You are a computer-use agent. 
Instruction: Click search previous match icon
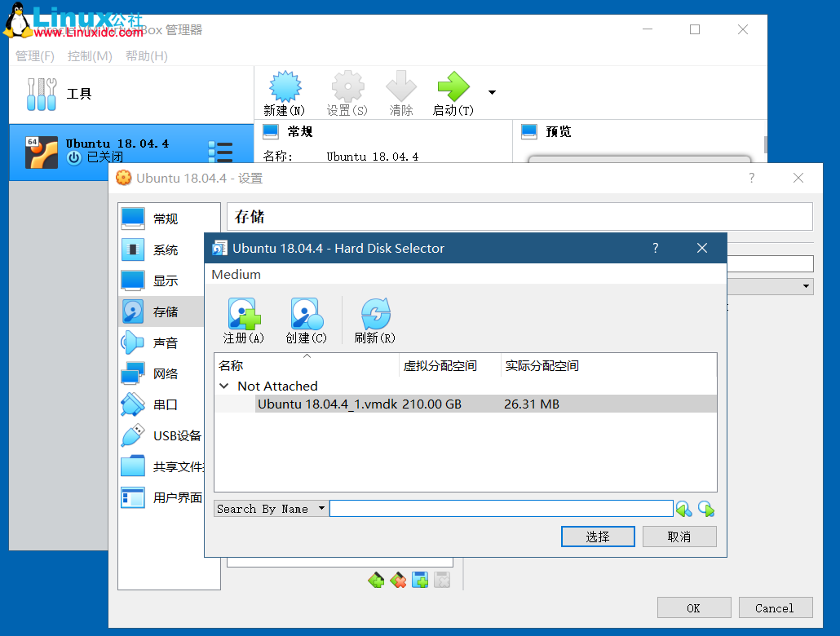tap(683, 509)
